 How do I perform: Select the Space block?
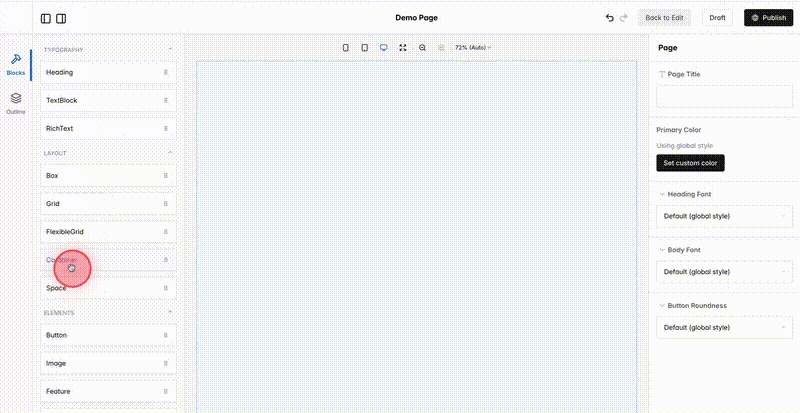[x=109, y=288]
